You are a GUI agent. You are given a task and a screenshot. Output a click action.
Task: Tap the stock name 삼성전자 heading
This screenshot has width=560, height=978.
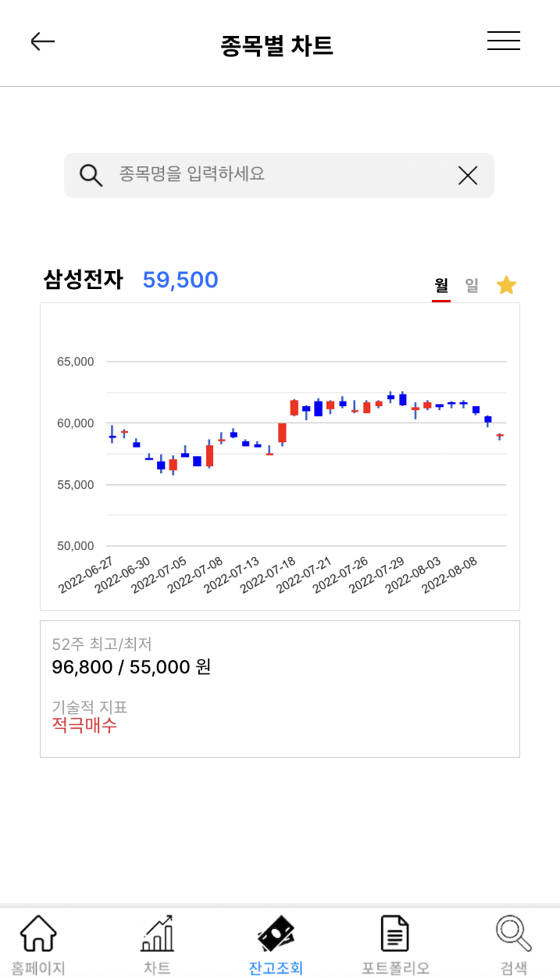83,280
